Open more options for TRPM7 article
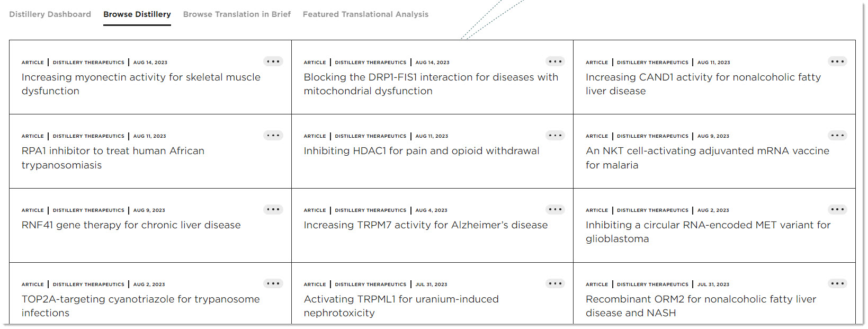Image resolution: width=868 pixels, height=329 pixels. pos(555,209)
